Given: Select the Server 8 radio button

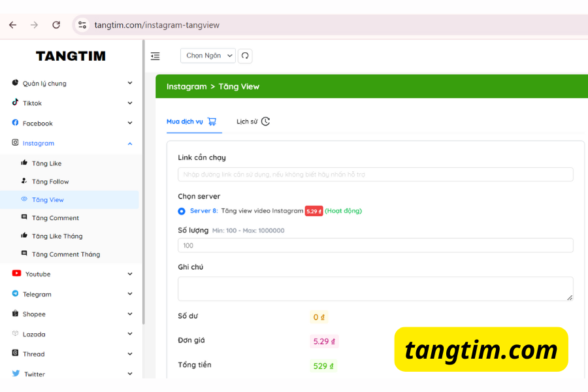Looking at the screenshot, I should (x=181, y=211).
